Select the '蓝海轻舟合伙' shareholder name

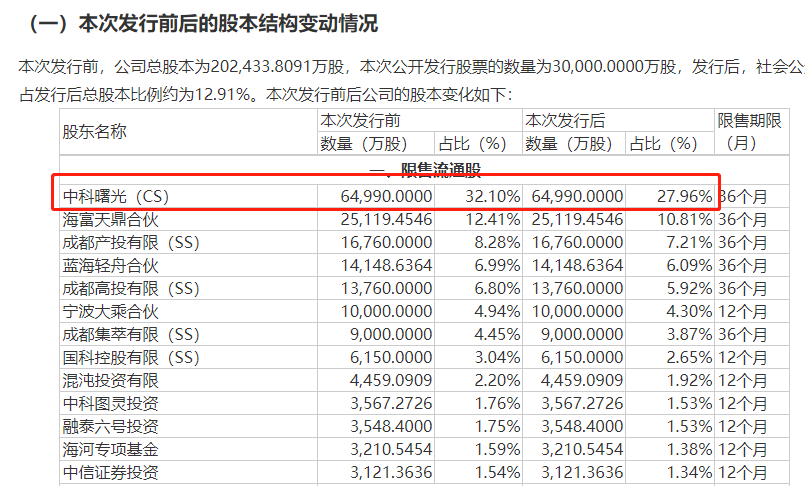[x=110, y=266]
